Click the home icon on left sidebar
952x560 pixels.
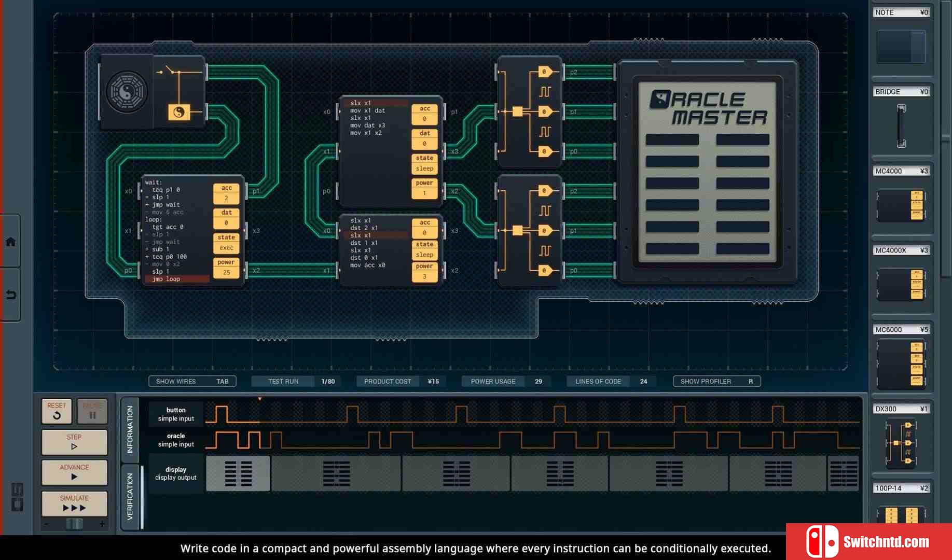[10, 242]
